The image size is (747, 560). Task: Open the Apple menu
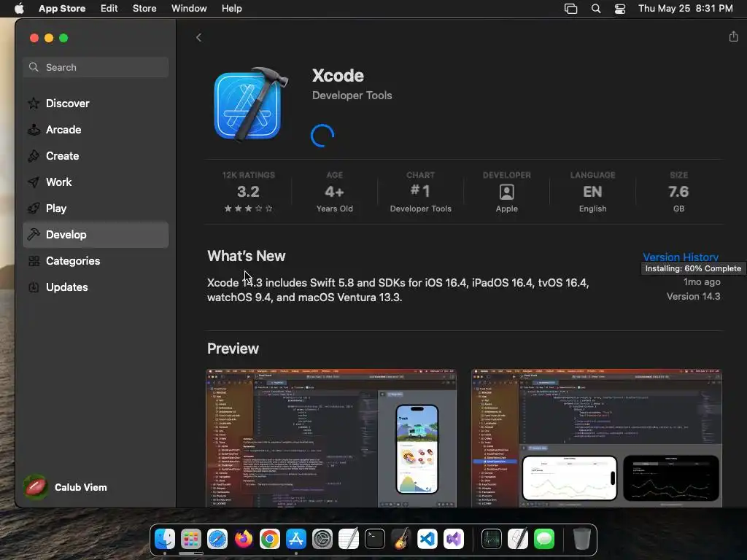[19, 9]
